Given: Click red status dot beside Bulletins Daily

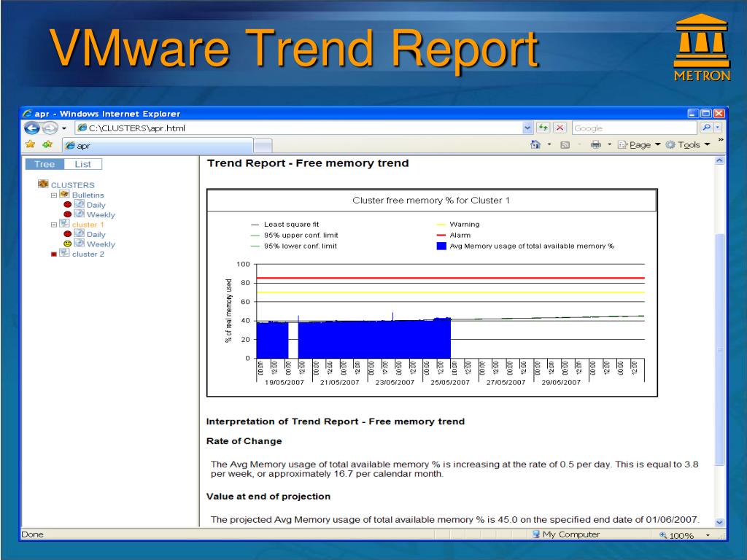Looking at the screenshot, I should tap(68, 204).
